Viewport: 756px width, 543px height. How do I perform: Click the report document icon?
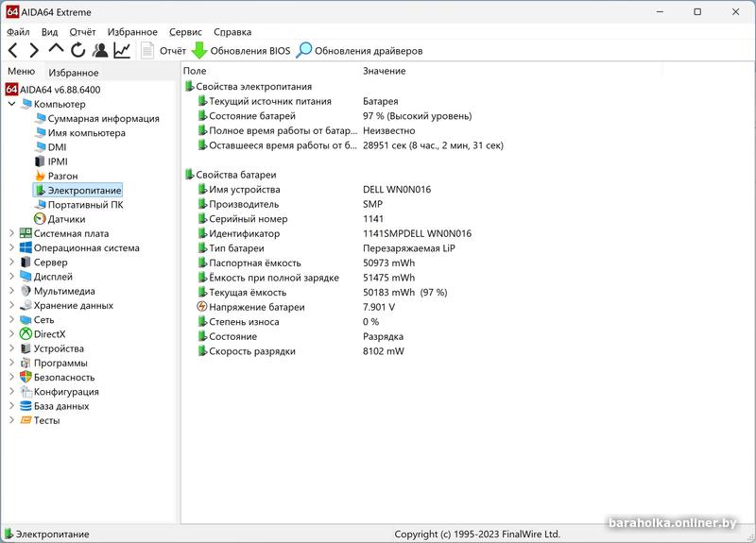[x=147, y=50]
